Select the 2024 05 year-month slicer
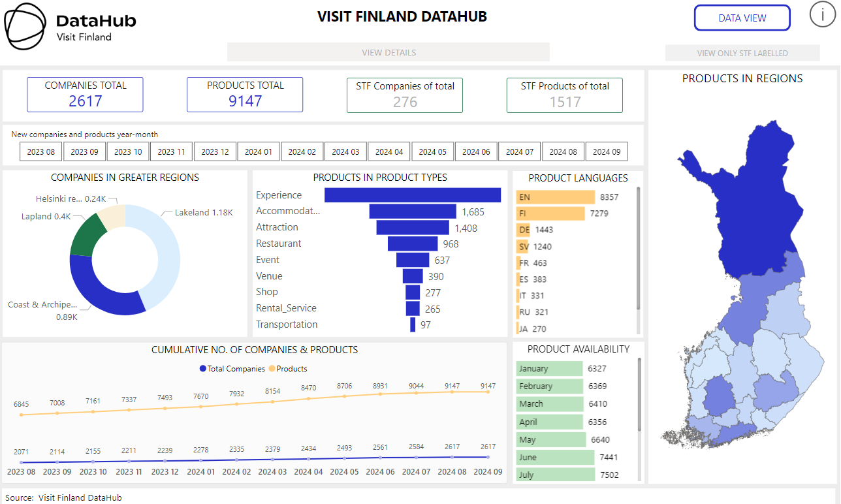The height and width of the screenshot is (504, 841). 433,151
